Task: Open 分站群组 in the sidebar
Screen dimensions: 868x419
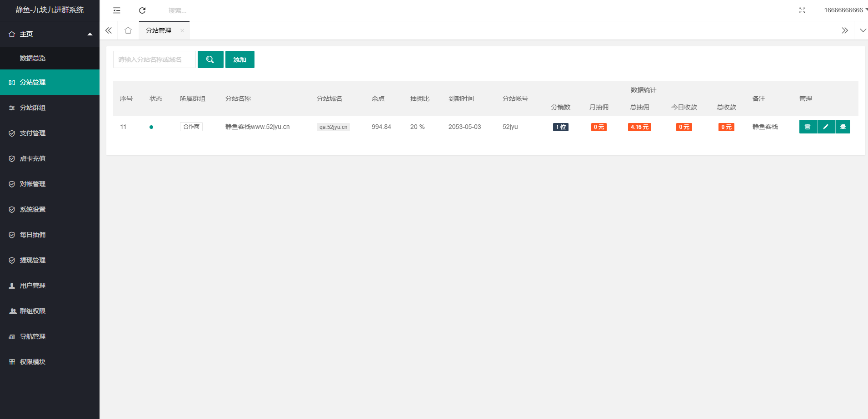Action: (33, 108)
